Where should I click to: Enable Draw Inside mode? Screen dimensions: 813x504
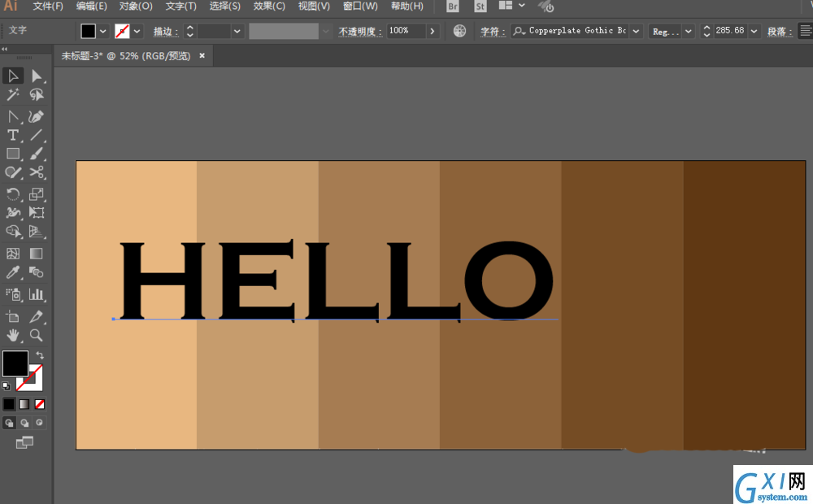39,423
